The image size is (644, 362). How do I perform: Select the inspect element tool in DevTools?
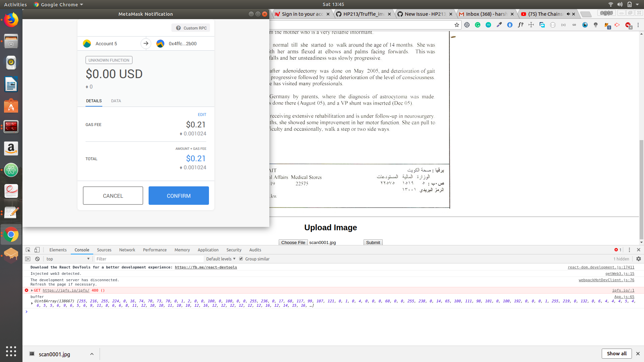[x=28, y=250]
